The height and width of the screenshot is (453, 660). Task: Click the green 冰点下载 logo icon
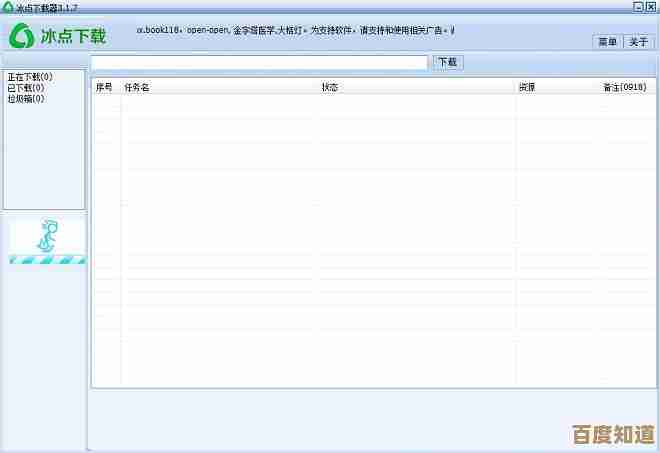coord(22,36)
